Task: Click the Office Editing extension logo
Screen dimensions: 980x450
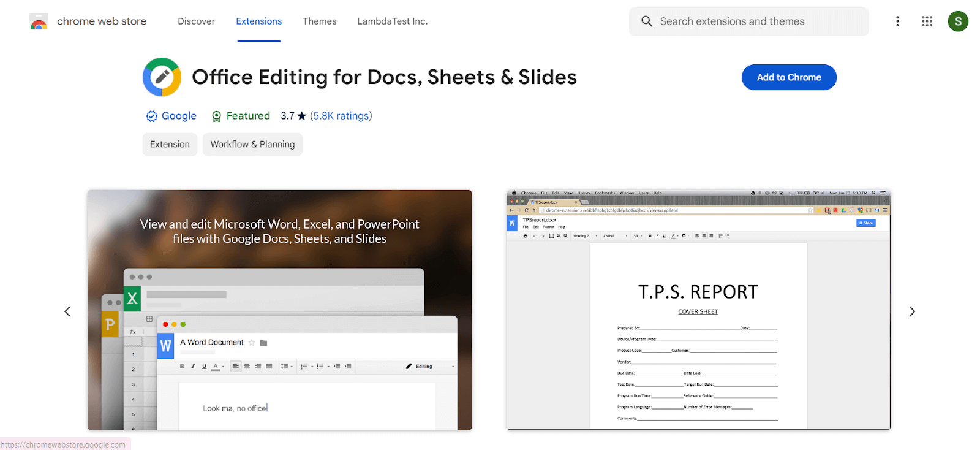Action: 162,77
